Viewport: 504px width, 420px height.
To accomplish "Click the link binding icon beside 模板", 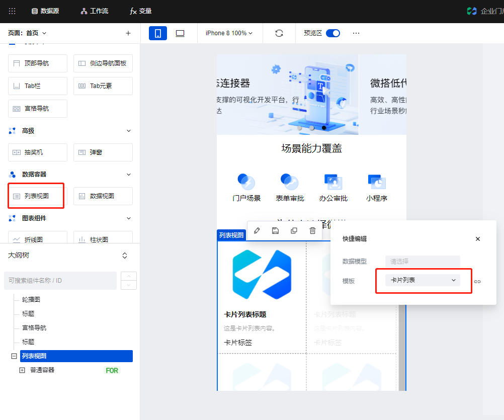I will point(477,282).
